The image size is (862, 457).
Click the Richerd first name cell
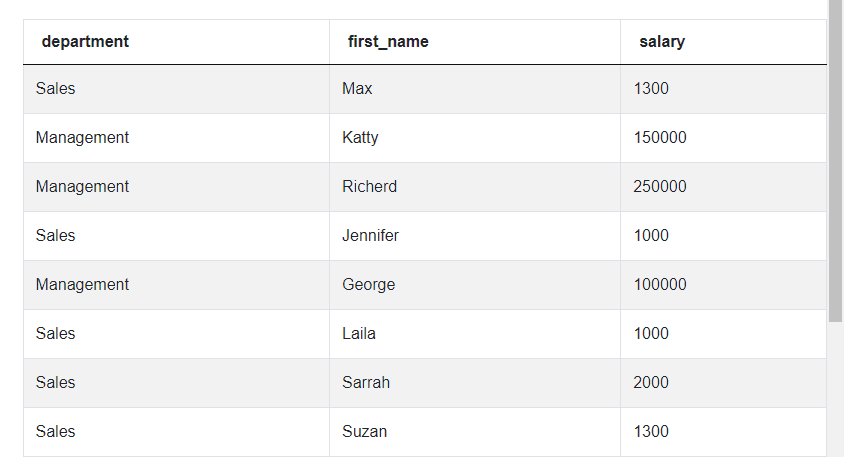pyautogui.click(x=369, y=187)
